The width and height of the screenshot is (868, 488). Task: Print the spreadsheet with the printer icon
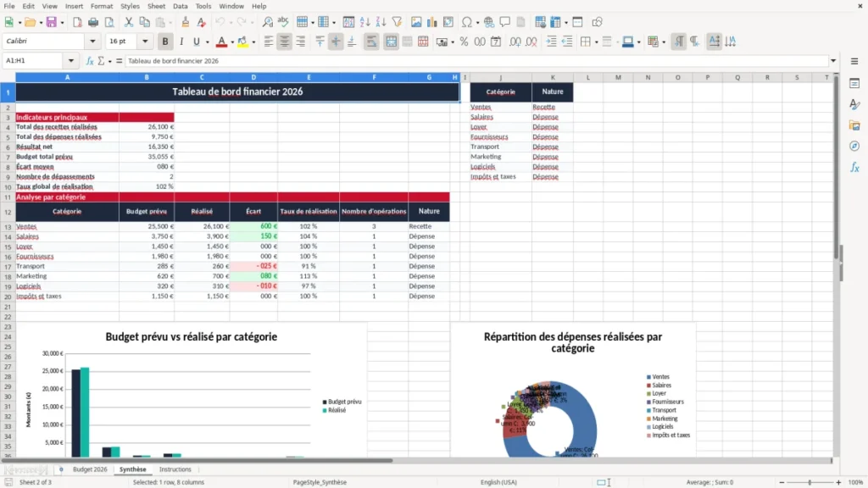point(93,22)
